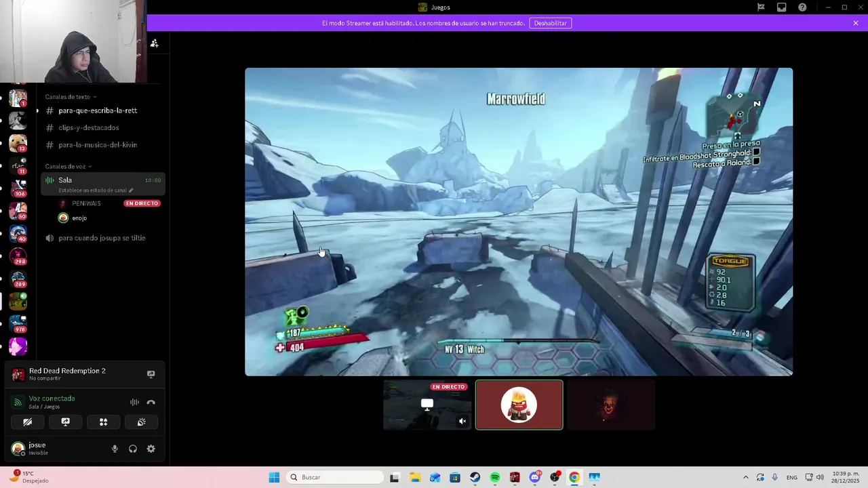Open the inbox icon in the title bar

[782, 7]
